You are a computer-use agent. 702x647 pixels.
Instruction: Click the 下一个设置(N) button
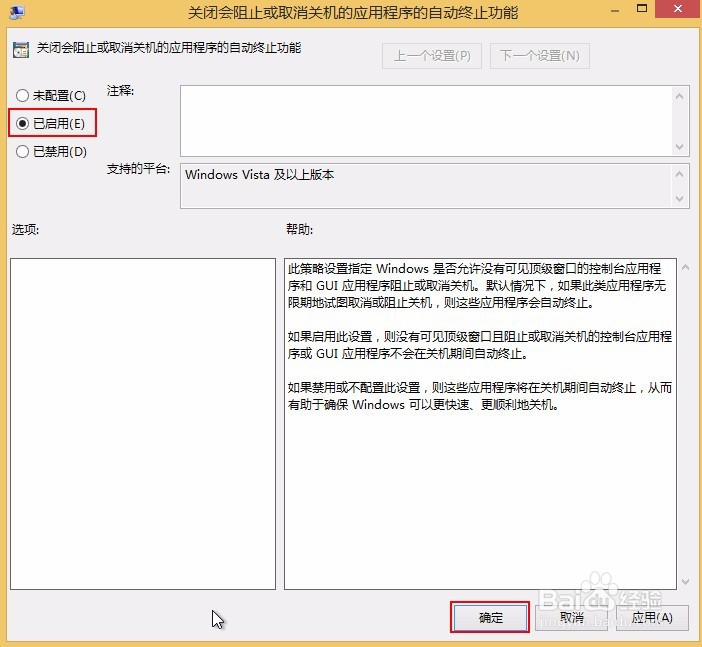(x=539, y=56)
